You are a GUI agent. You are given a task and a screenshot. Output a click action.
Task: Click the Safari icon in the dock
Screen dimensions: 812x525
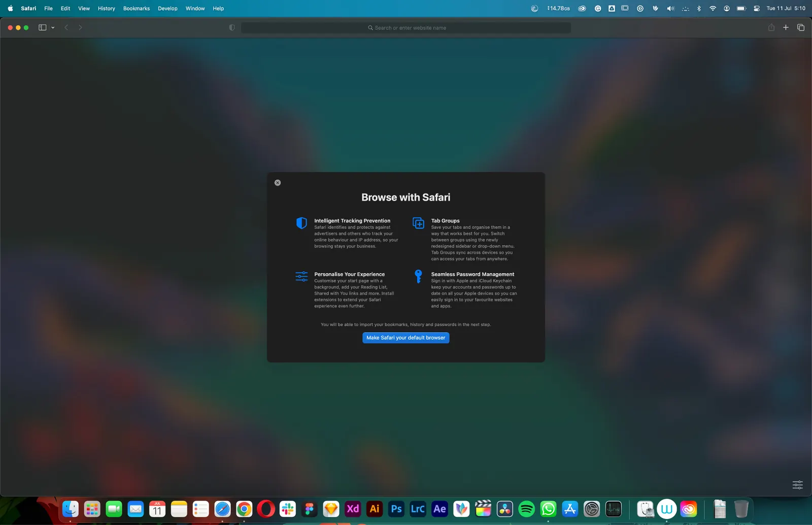[222, 509]
